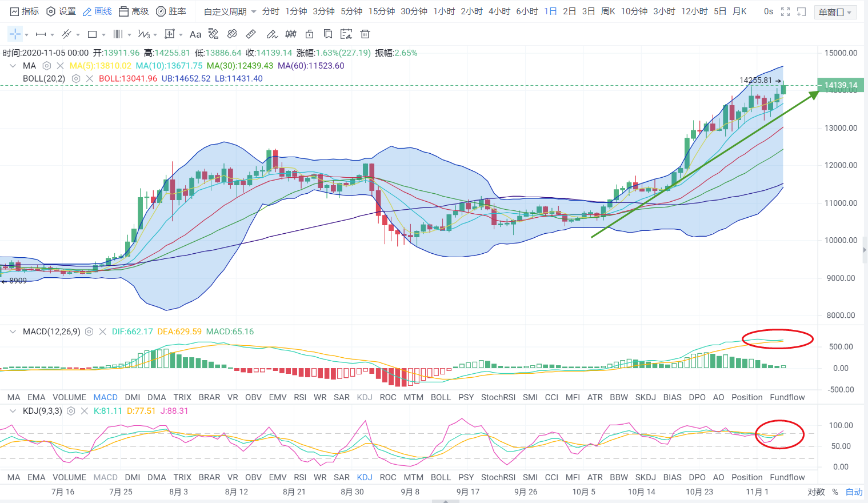Click the 14139.14 current price label
The height and width of the screenshot is (503, 868).
coord(841,85)
